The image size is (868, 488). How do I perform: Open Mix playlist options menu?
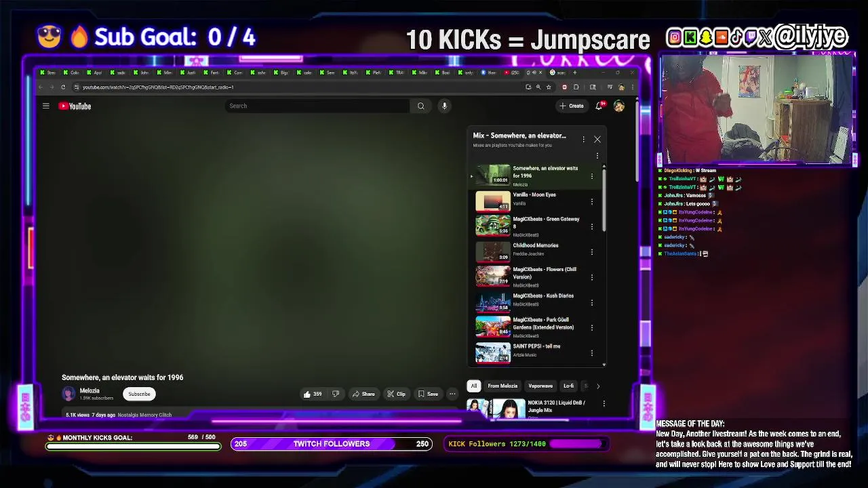[x=583, y=139]
